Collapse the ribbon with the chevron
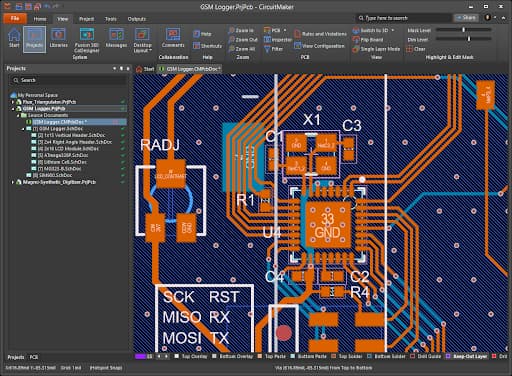Screen dimensions: 512x376 click(503, 18)
